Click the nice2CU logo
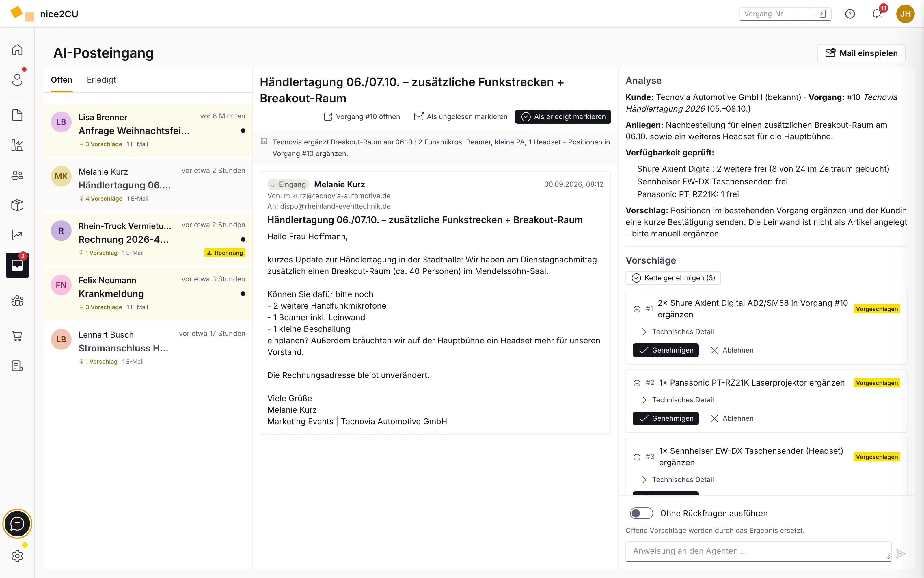 pyautogui.click(x=44, y=14)
